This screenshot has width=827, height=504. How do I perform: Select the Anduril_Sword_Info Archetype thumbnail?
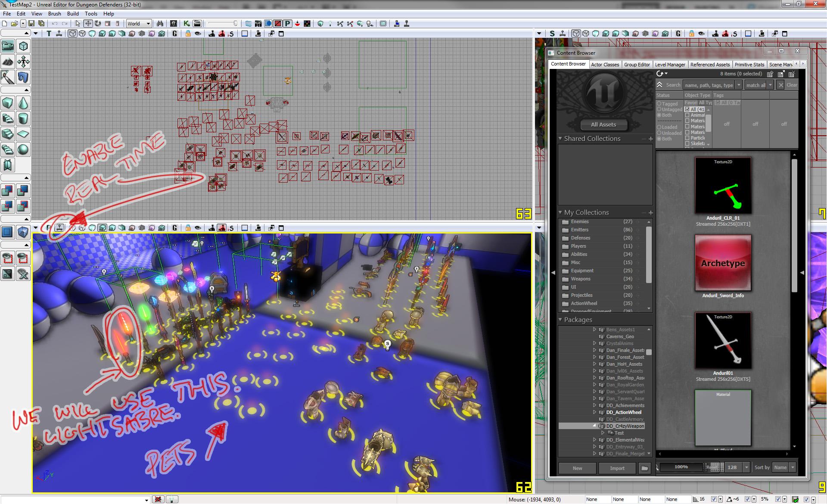click(723, 263)
